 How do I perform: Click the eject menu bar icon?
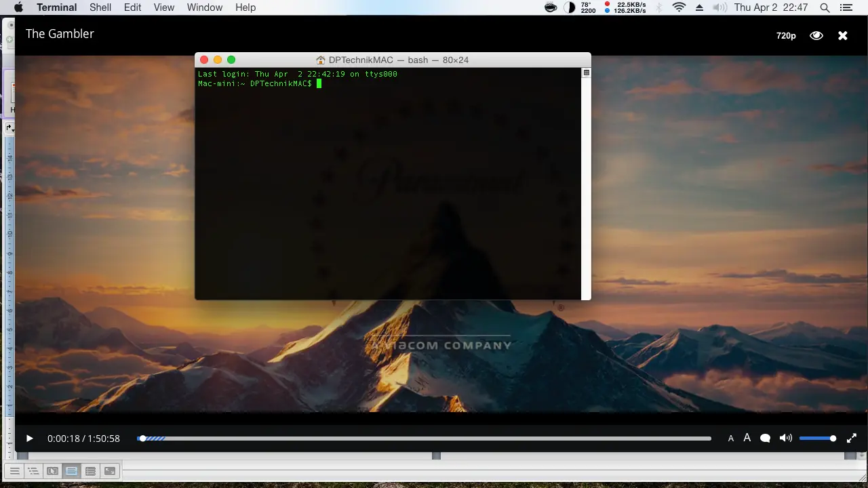701,7
